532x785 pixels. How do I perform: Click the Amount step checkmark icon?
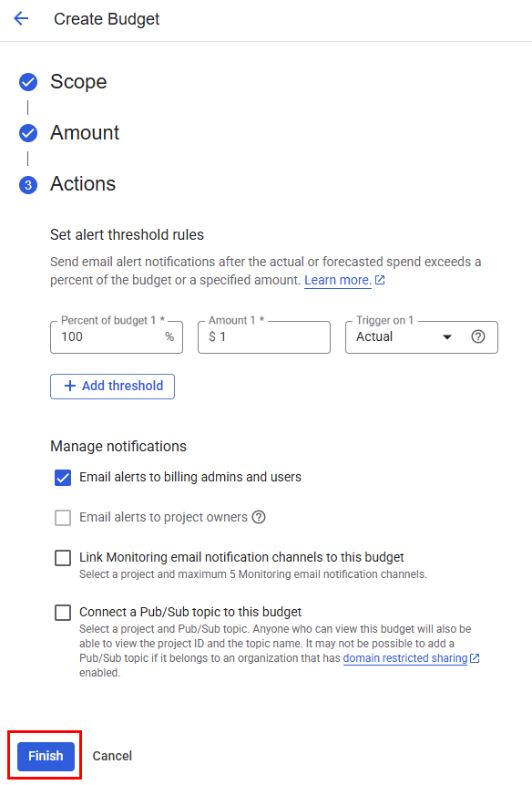[28, 133]
